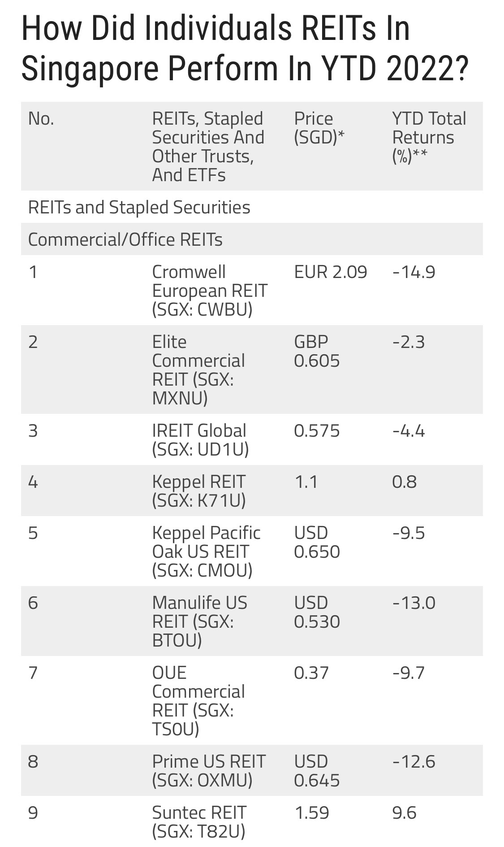Select the Elite Commercial REIT name
Screen dimensions: 504x847
tap(198, 370)
